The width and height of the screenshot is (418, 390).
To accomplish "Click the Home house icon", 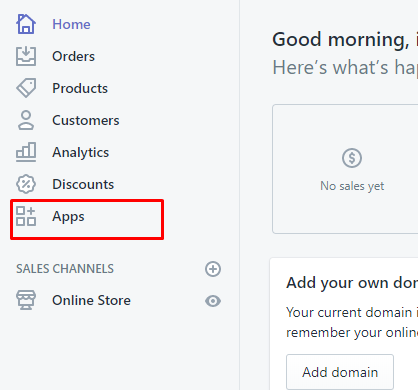I will click(x=26, y=24).
